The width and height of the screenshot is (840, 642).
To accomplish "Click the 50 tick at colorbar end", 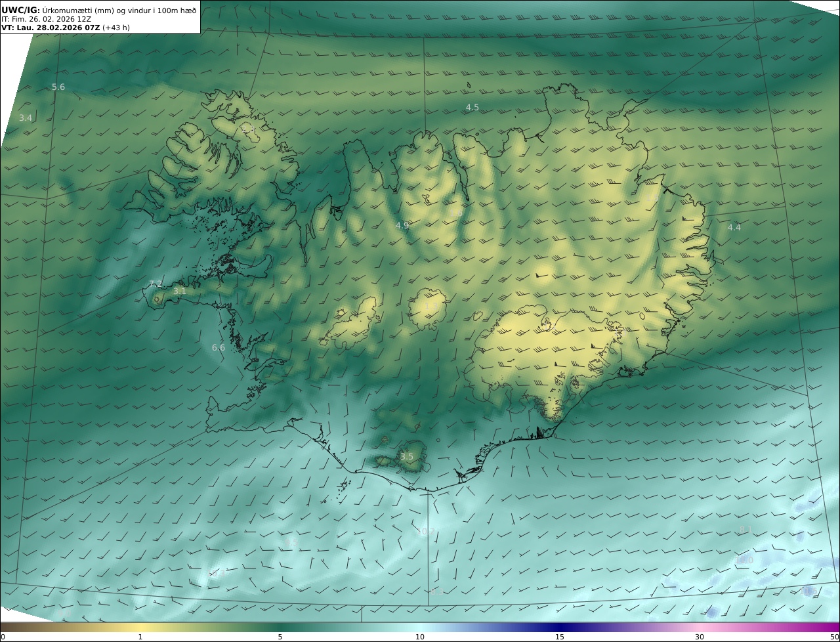I will (834, 637).
